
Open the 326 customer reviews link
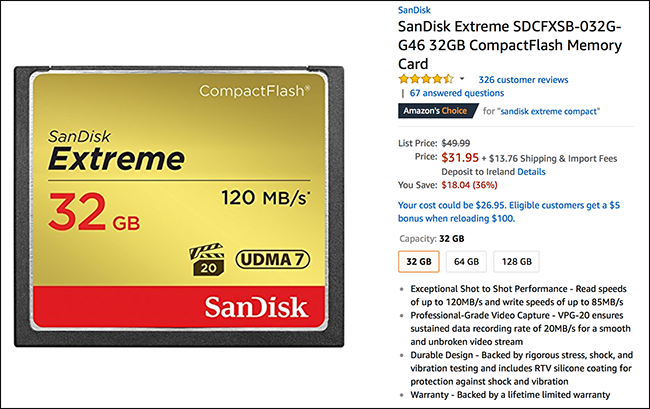click(523, 79)
